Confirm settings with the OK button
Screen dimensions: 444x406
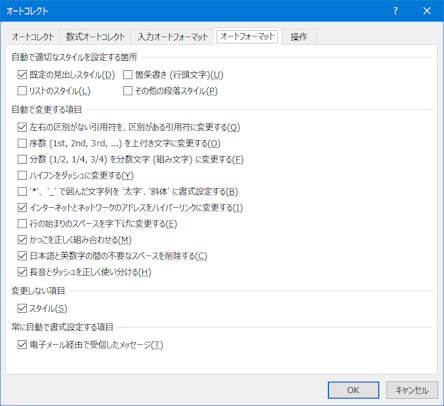[x=353, y=390]
